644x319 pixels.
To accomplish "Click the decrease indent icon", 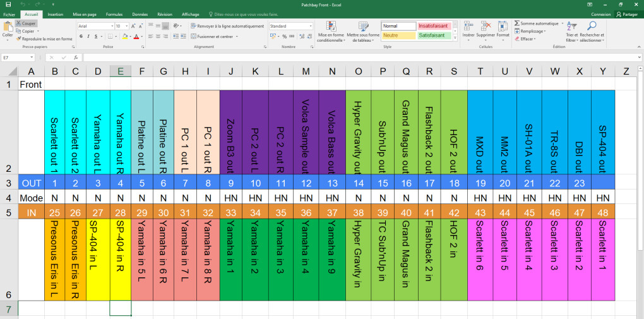I will (176, 36).
